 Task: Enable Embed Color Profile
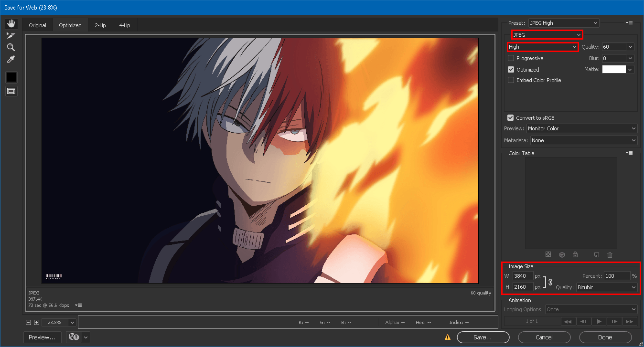click(x=511, y=80)
